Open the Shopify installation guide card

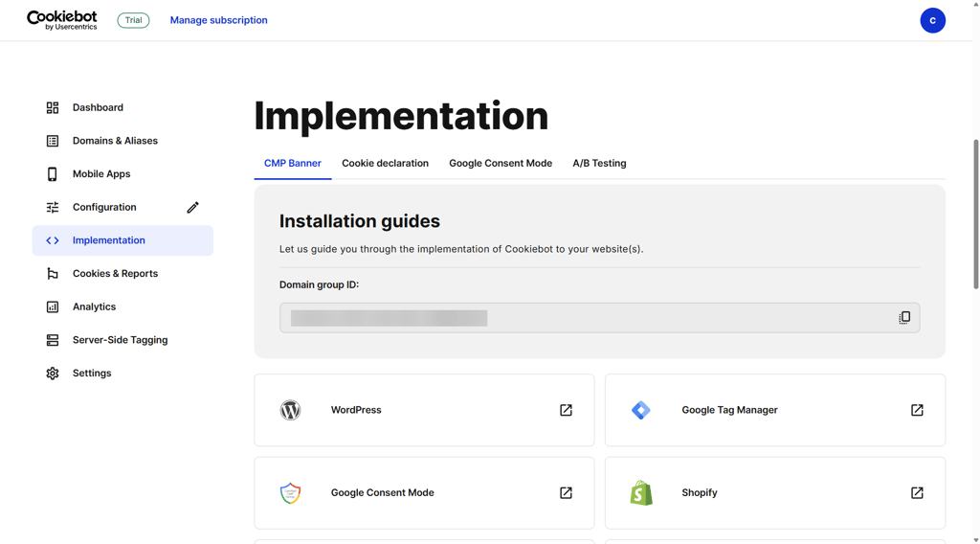[775, 492]
